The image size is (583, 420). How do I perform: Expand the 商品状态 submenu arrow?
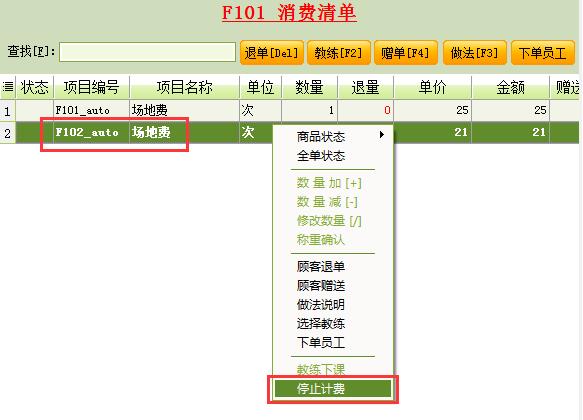381,135
